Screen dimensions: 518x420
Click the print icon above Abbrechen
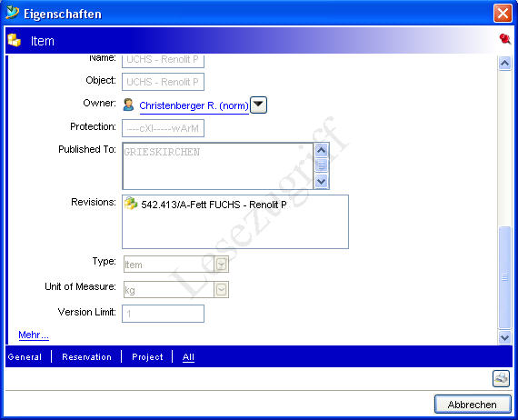click(x=501, y=378)
